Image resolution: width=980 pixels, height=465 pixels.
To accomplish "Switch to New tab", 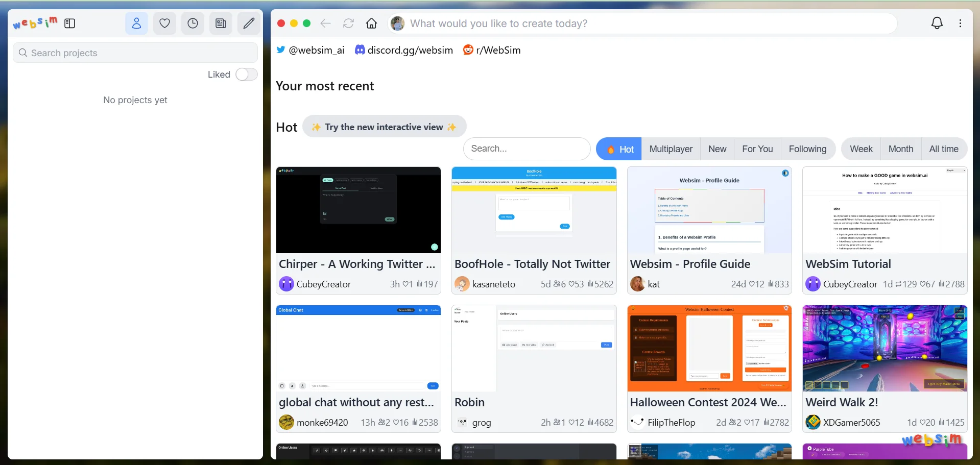I will [717, 149].
